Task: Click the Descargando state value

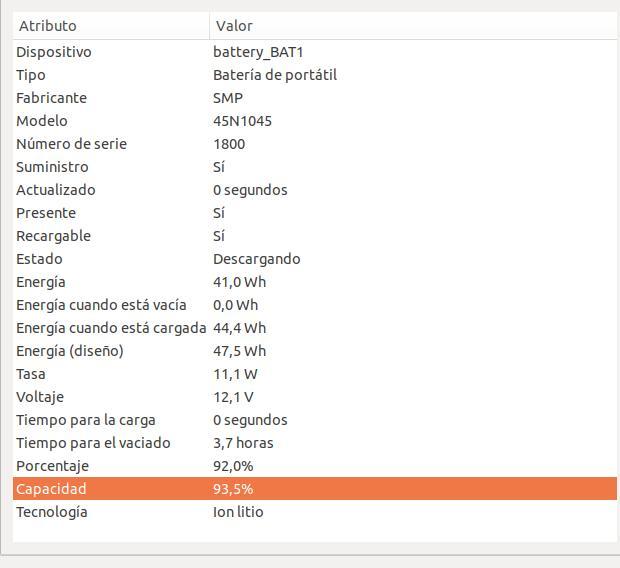Action: [257, 259]
